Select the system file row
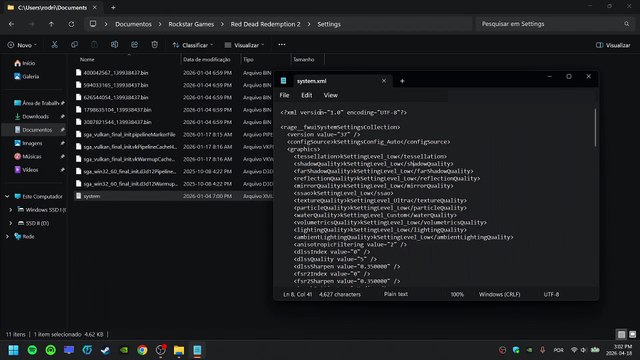This screenshot has width=640, height=360. coord(173,196)
